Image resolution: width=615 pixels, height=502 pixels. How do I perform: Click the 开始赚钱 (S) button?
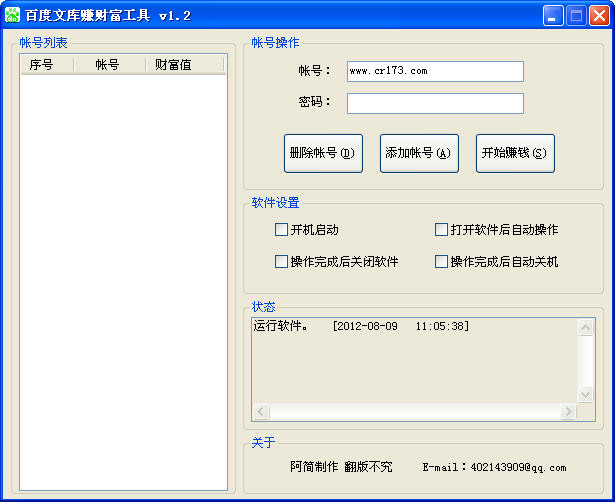click(x=515, y=153)
